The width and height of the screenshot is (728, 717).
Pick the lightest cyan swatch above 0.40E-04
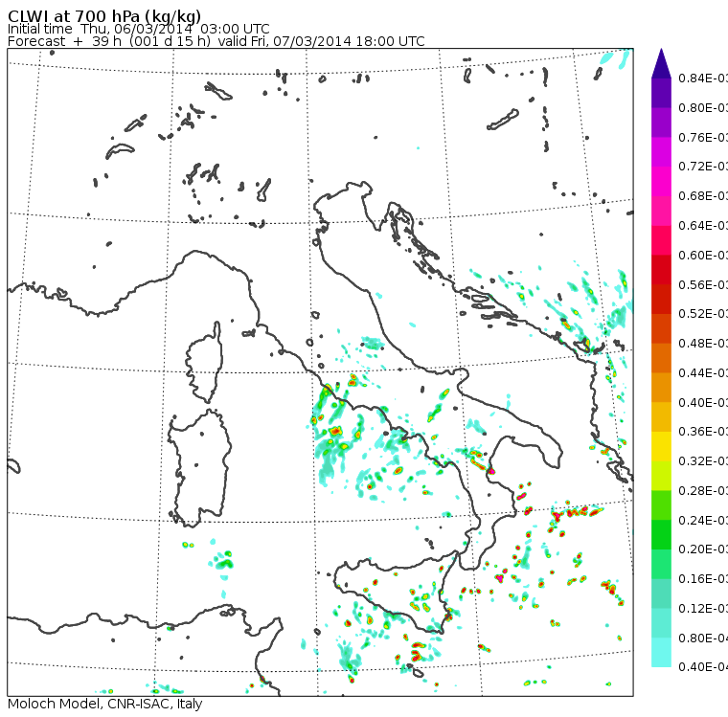point(661,652)
